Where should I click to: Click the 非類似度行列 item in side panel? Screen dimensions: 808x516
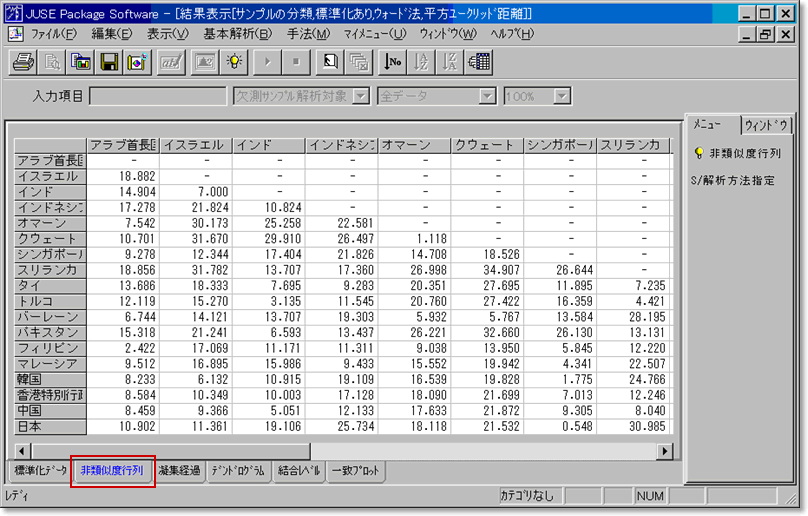(745, 154)
